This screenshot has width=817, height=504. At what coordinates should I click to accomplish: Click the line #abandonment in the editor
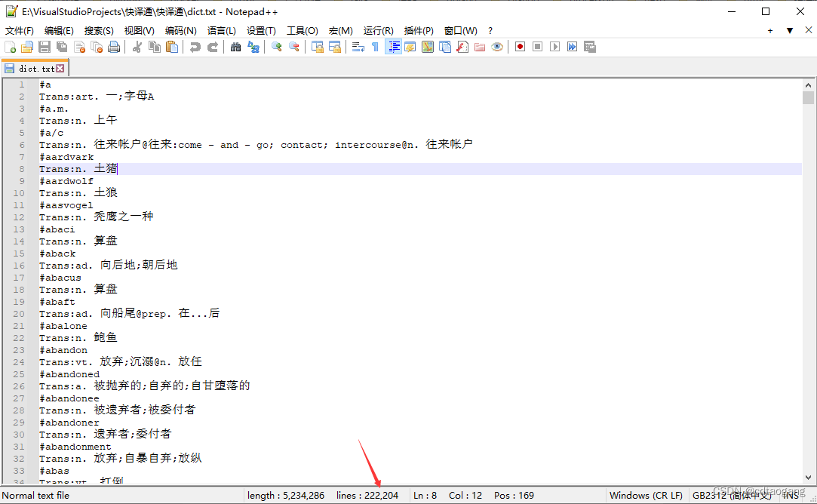click(75, 447)
